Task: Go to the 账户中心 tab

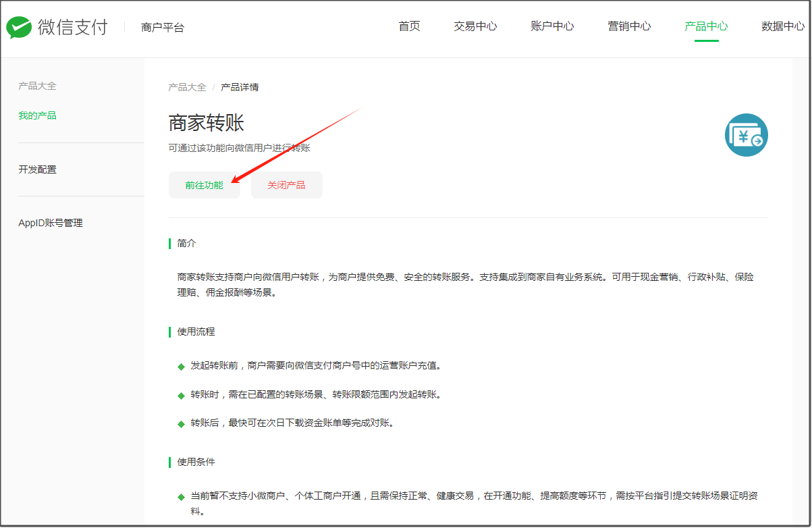Action: click(x=552, y=26)
